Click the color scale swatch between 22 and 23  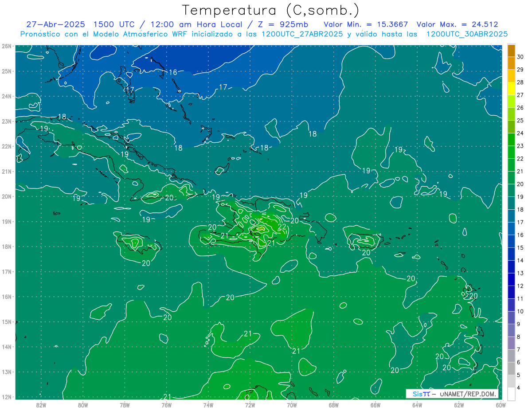pos(511,152)
